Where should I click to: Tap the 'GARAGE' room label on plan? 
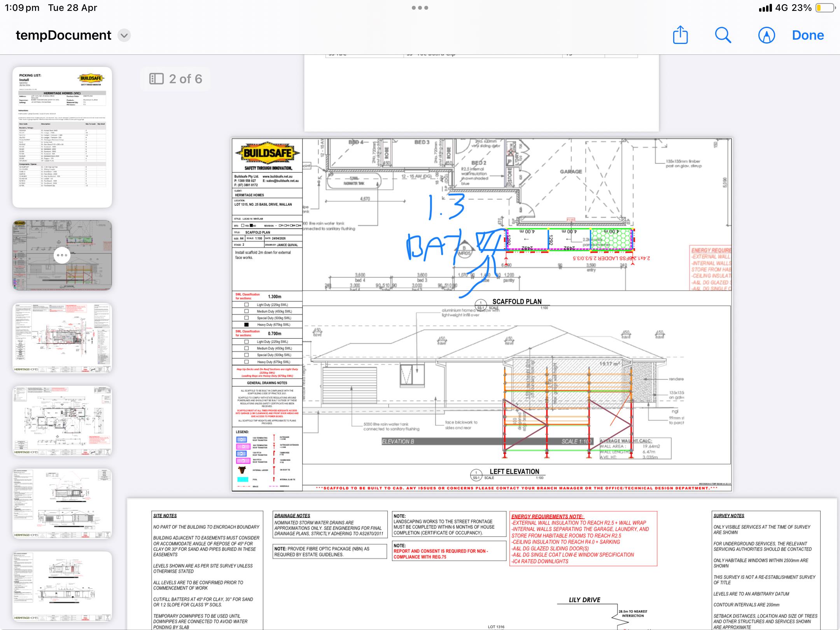571,171
